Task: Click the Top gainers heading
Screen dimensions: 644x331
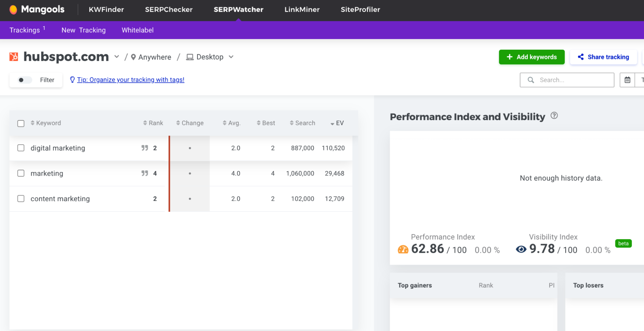Action: 415,285
